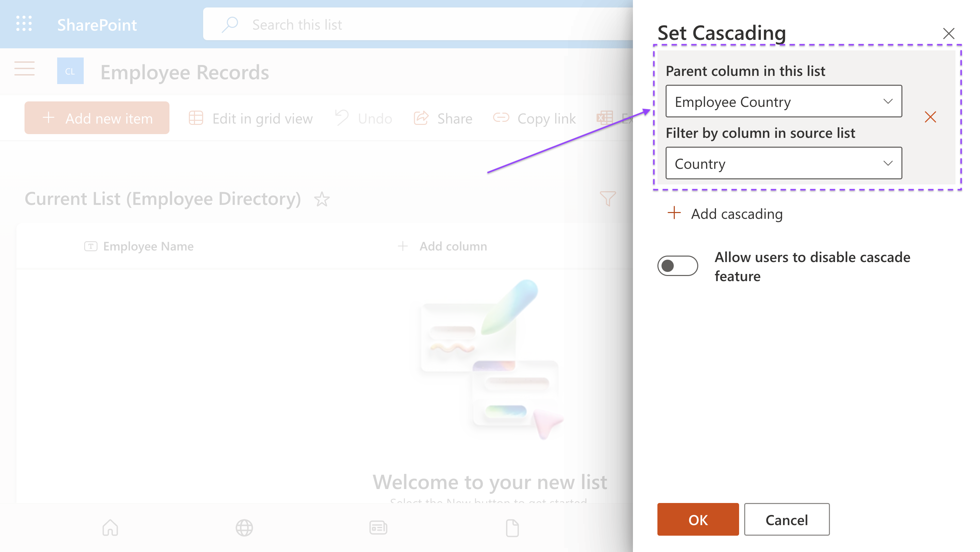The width and height of the screenshot is (980, 552).
Task: Confirm with the OK button
Action: pyautogui.click(x=698, y=519)
